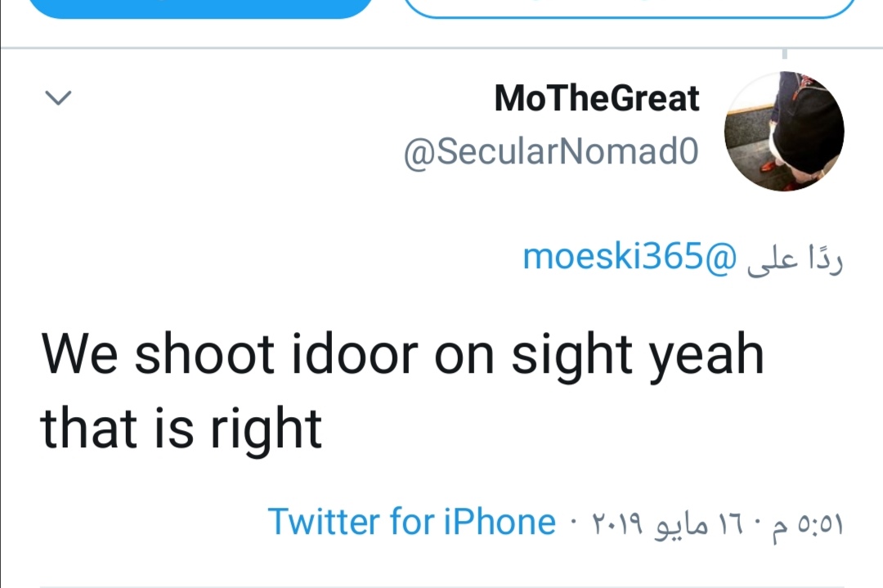Image resolution: width=883 pixels, height=588 pixels.
Task: Open the tweet options chevron menu
Action: click(x=58, y=99)
